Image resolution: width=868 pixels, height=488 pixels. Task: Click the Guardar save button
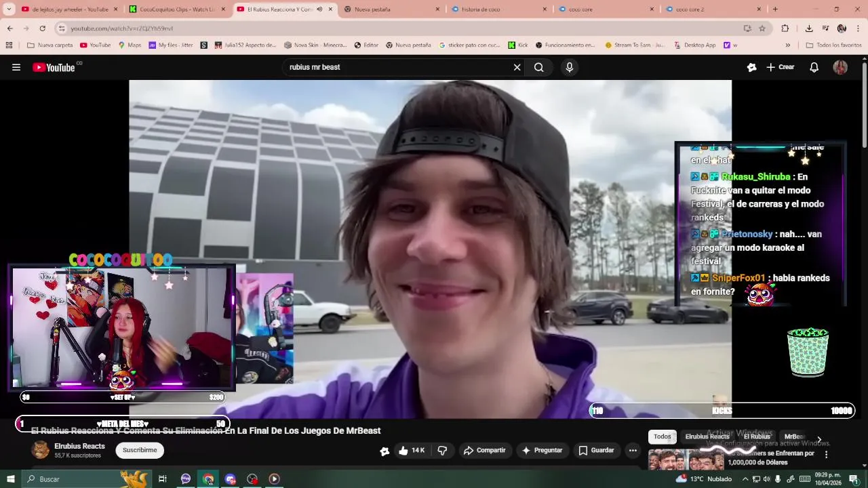596,450
